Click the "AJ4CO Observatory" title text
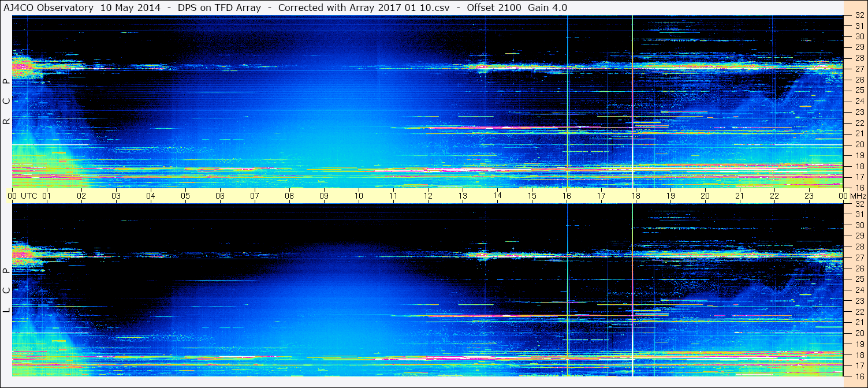The height and width of the screenshot is (388, 868). (49, 8)
